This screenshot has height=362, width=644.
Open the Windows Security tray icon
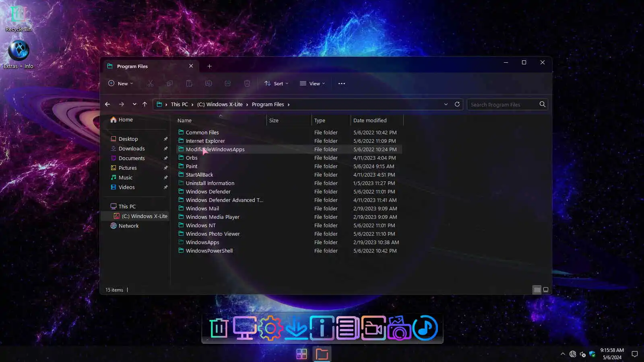point(592,354)
